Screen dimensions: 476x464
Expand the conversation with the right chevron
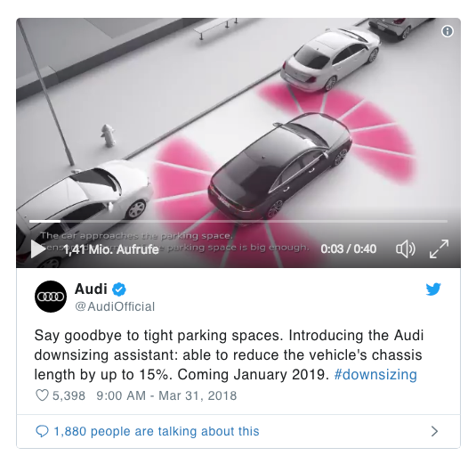point(435,431)
